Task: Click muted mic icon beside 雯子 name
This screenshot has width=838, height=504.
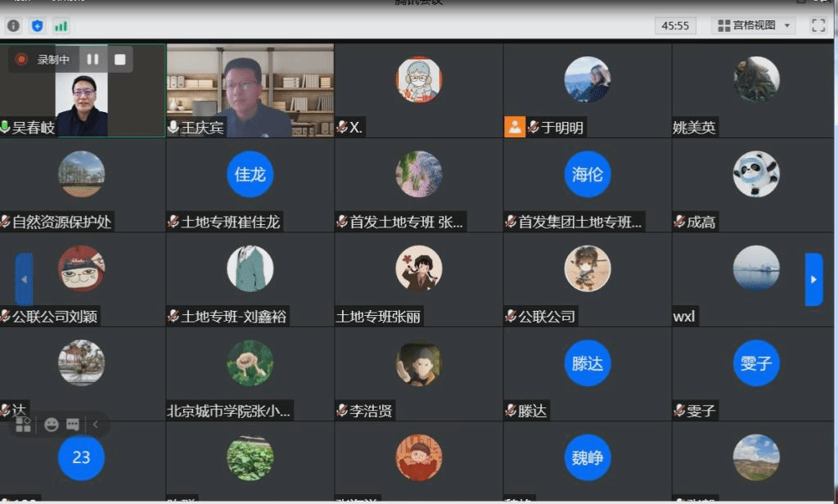Action: pyautogui.click(x=679, y=411)
